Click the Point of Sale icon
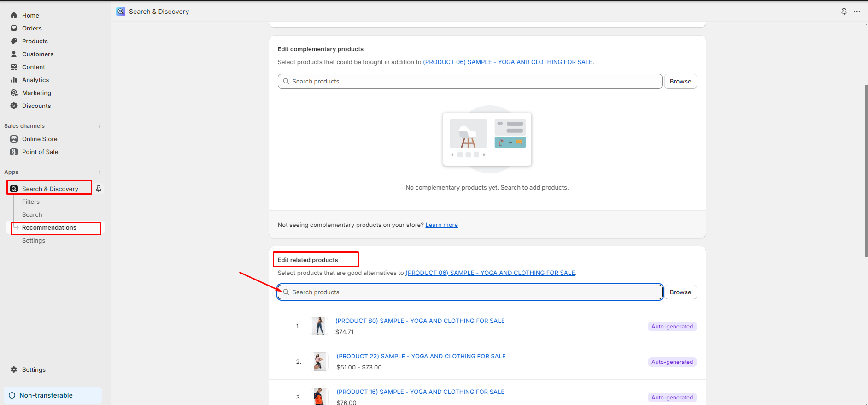 tap(14, 152)
